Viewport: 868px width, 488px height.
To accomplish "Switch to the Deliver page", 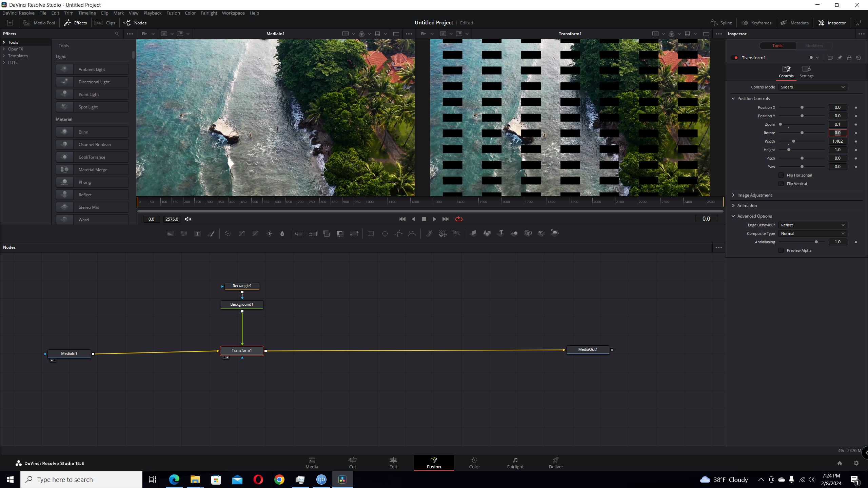I will (x=556, y=463).
